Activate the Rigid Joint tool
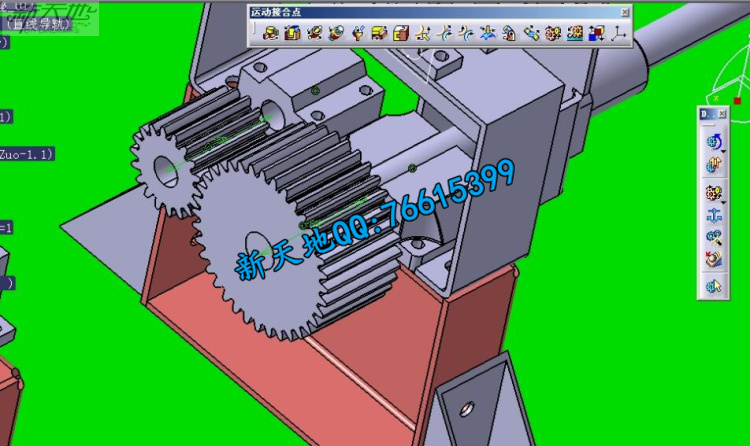The height and width of the screenshot is (446, 750). click(x=400, y=34)
